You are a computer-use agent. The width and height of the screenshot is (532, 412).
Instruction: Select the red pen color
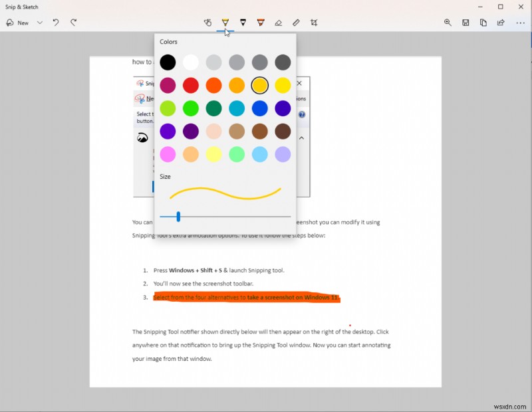click(x=191, y=85)
